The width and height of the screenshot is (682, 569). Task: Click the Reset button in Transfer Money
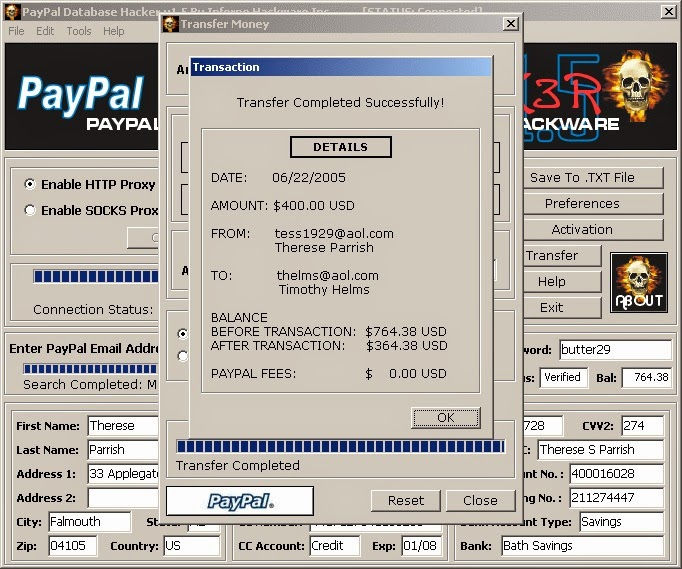[405, 501]
